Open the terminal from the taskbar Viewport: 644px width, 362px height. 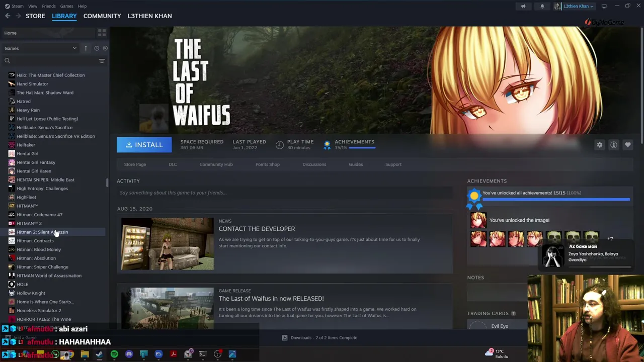[x=203, y=354]
